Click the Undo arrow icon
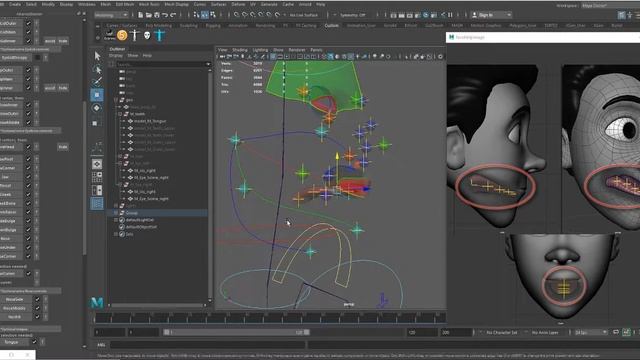 pyautogui.click(x=165, y=15)
